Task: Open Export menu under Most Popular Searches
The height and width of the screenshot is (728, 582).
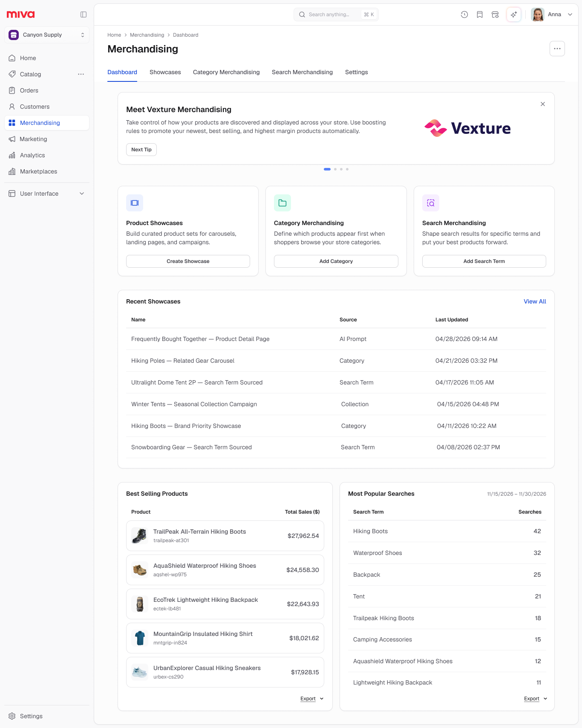Action: (x=536, y=699)
